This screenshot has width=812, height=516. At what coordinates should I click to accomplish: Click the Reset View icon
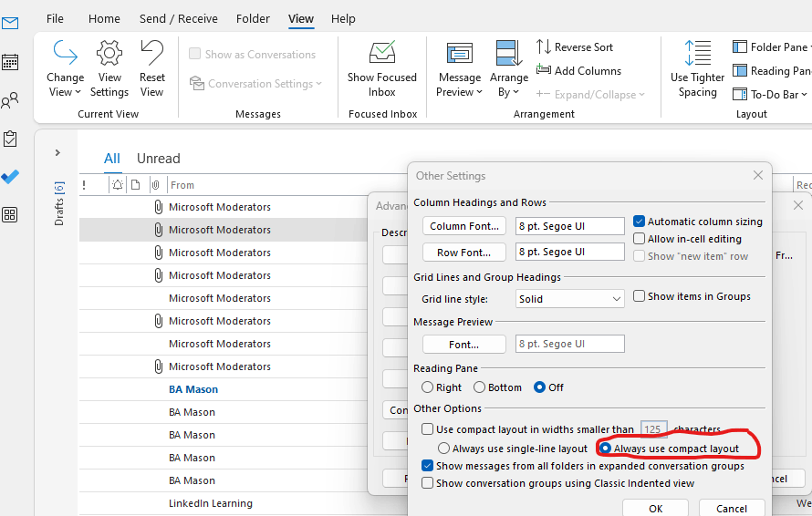(x=151, y=69)
